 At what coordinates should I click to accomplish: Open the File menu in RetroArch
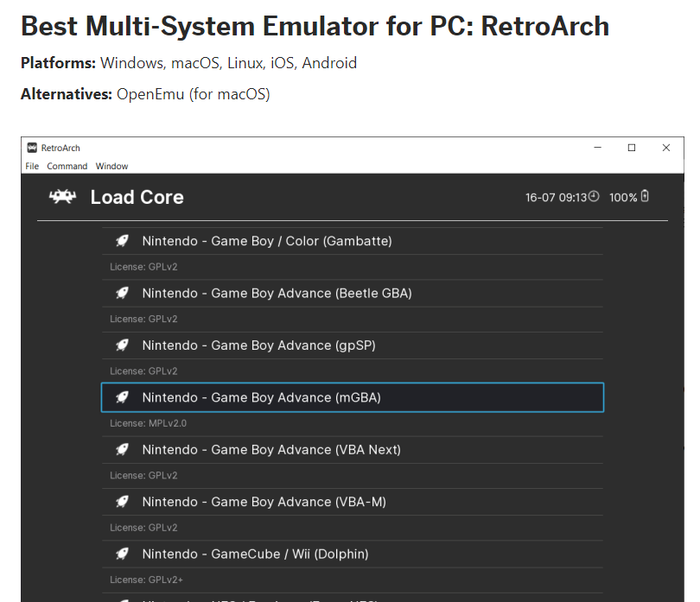click(x=32, y=166)
